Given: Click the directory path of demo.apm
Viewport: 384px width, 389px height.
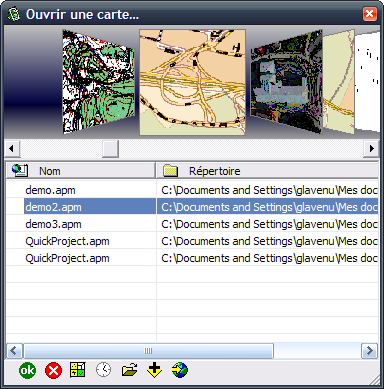Looking at the screenshot, I should 269,190.
